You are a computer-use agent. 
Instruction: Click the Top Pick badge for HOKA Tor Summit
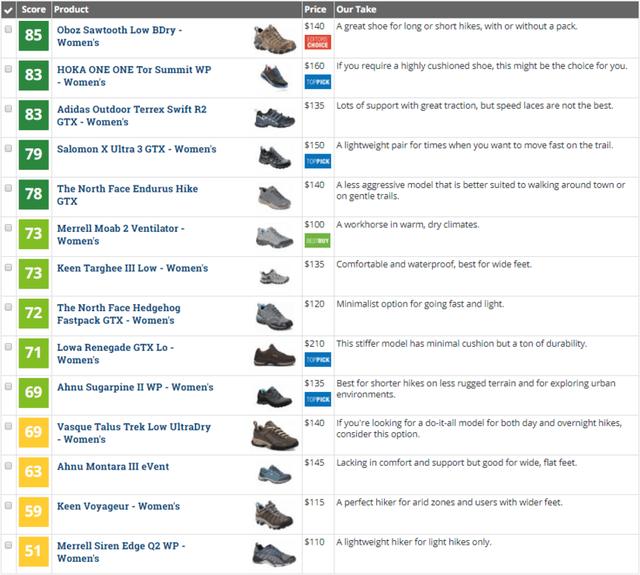pos(316,82)
